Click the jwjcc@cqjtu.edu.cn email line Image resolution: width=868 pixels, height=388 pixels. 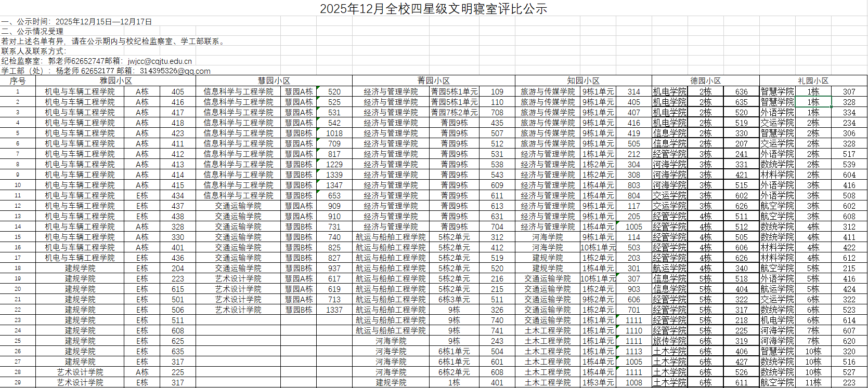(x=97, y=61)
